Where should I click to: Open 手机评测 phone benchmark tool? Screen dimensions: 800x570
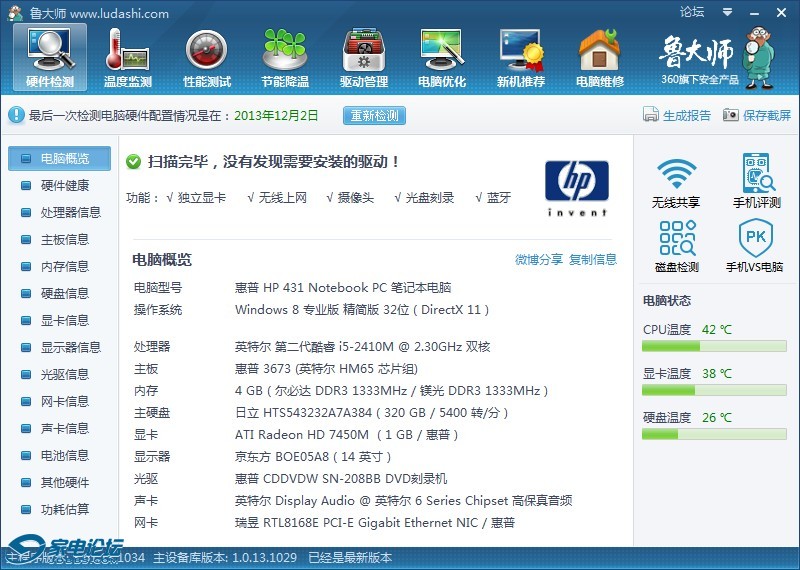[757, 181]
